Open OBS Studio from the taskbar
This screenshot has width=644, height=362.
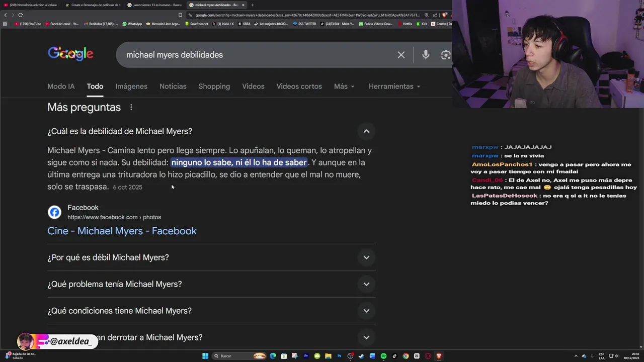tap(350, 356)
